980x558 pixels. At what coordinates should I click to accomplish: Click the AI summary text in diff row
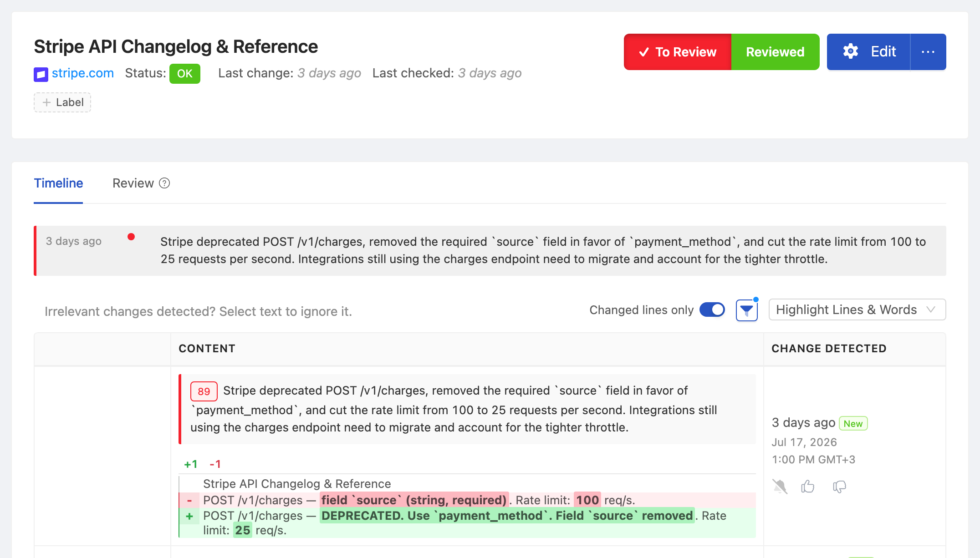tap(467, 409)
